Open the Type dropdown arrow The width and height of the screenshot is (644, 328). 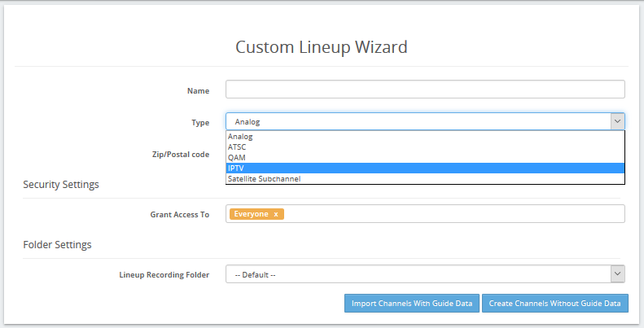pos(617,121)
